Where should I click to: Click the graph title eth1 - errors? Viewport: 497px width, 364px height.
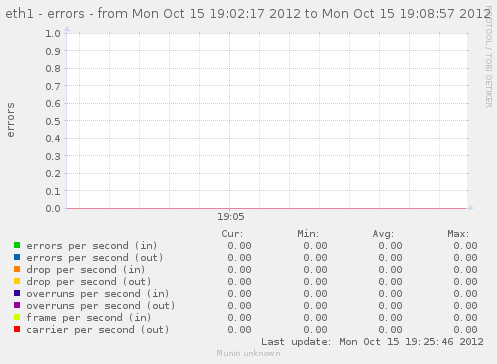tap(45, 14)
